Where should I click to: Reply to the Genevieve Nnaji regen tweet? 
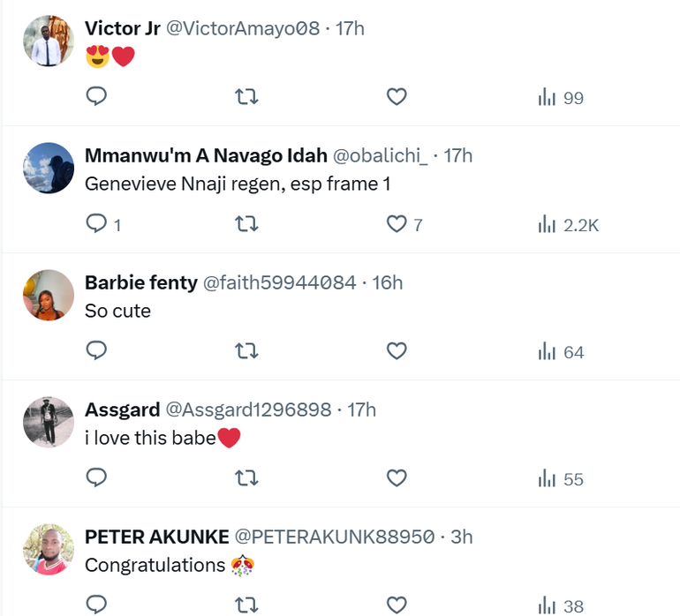click(97, 224)
